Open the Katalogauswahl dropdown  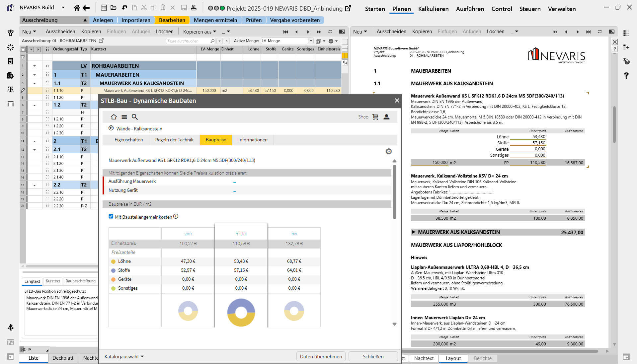pyautogui.click(x=124, y=356)
